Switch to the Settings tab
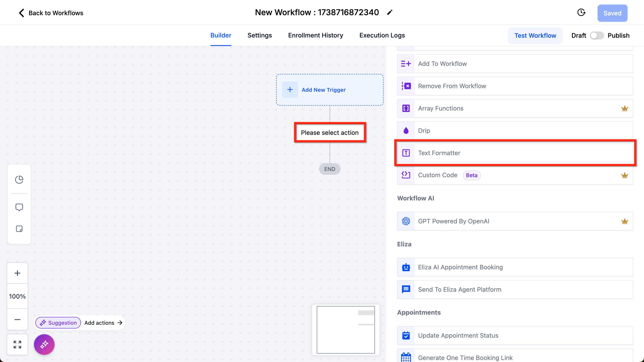 [x=259, y=36]
